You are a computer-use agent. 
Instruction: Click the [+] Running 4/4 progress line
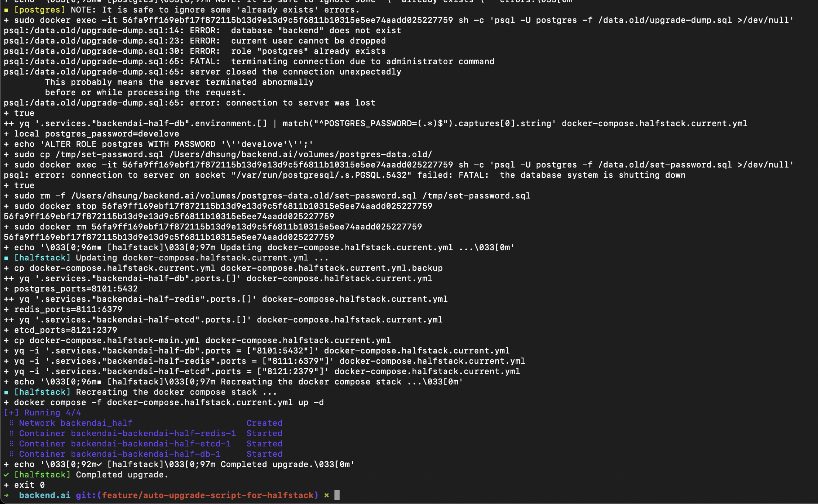(x=42, y=412)
